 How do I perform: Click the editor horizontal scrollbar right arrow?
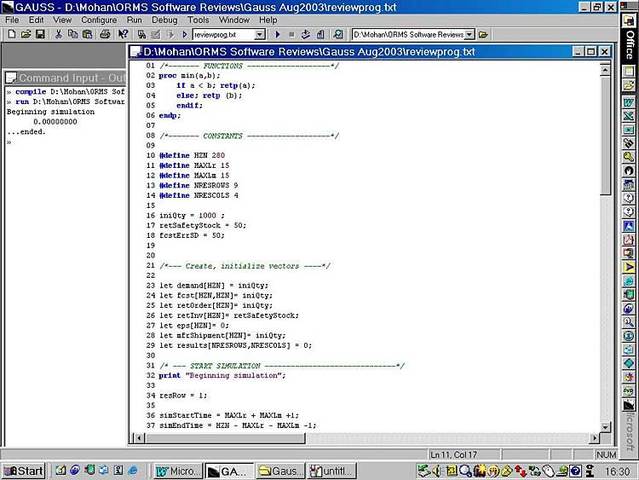(595, 438)
